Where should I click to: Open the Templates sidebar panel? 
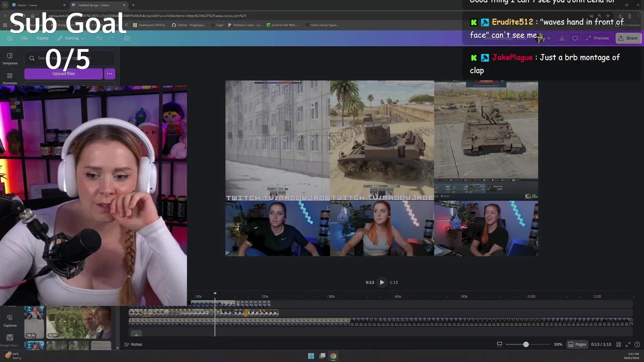point(10,59)
